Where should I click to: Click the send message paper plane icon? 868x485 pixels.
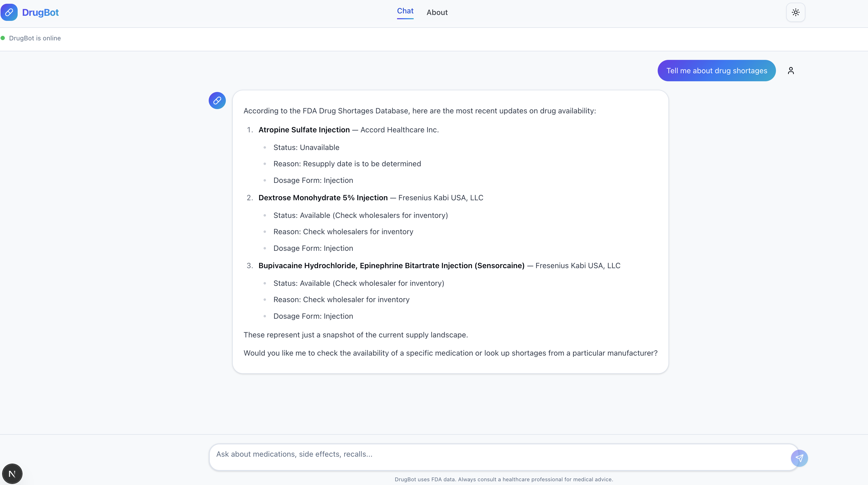tap(799, 458)
